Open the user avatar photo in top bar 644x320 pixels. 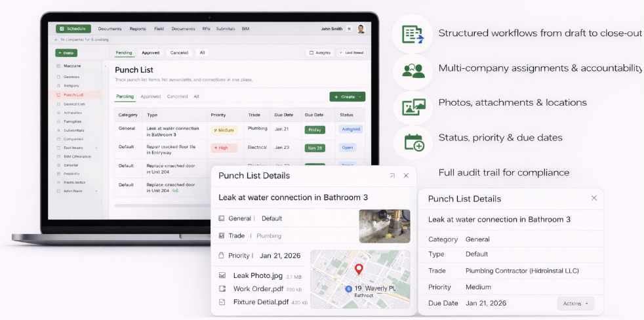point(361,29)
